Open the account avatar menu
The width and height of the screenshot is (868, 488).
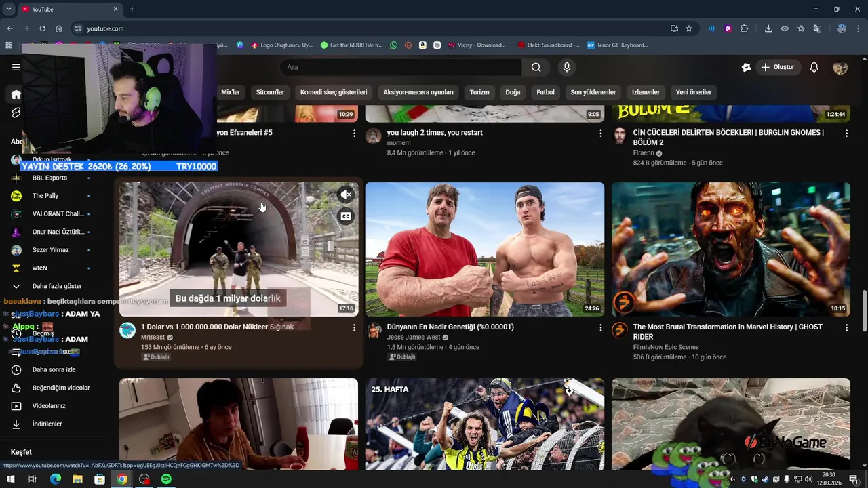(840, 67)
